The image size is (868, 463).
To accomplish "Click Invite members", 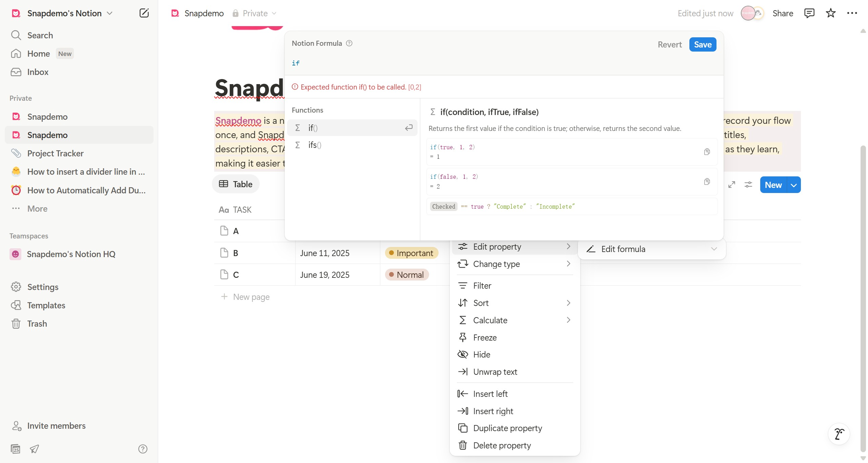I will pyautogui.click(x=79, y=426).
